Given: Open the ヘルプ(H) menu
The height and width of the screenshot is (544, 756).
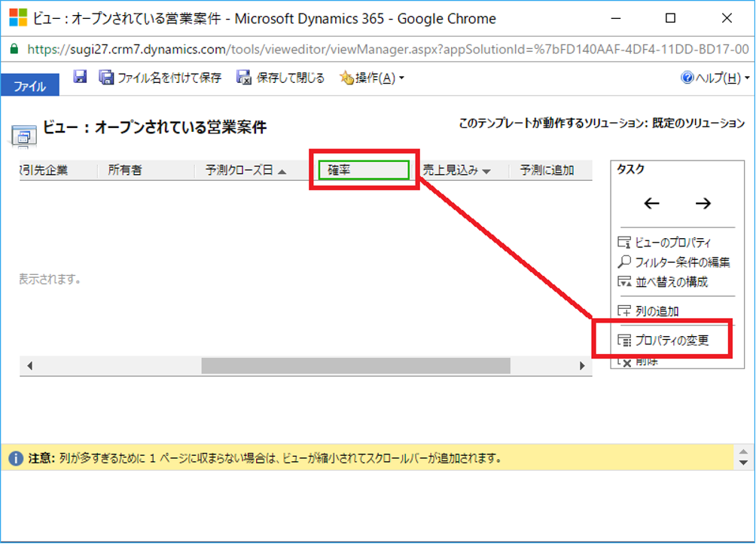Looking at the screenshot, I should [x=715, y=78].
